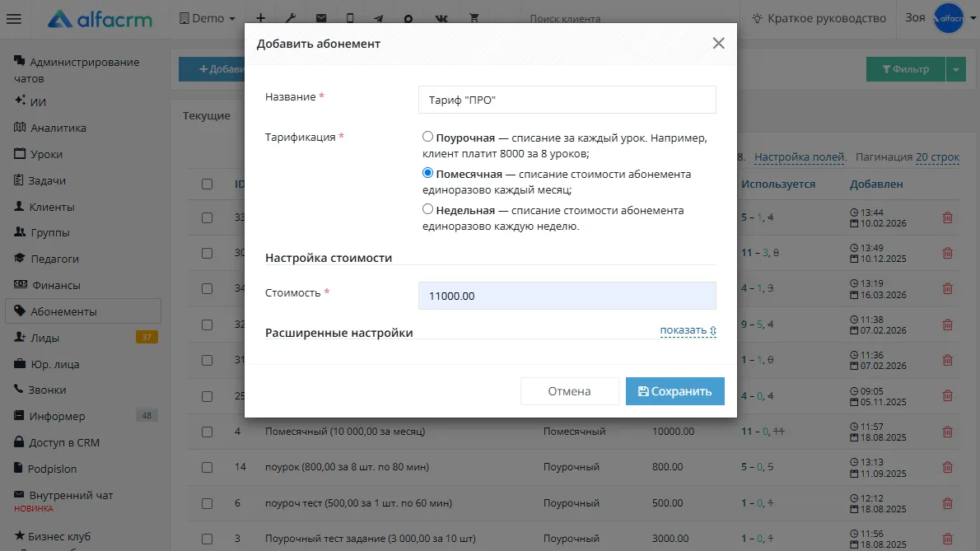Switch to the Текущие tab

click(206, 115)
